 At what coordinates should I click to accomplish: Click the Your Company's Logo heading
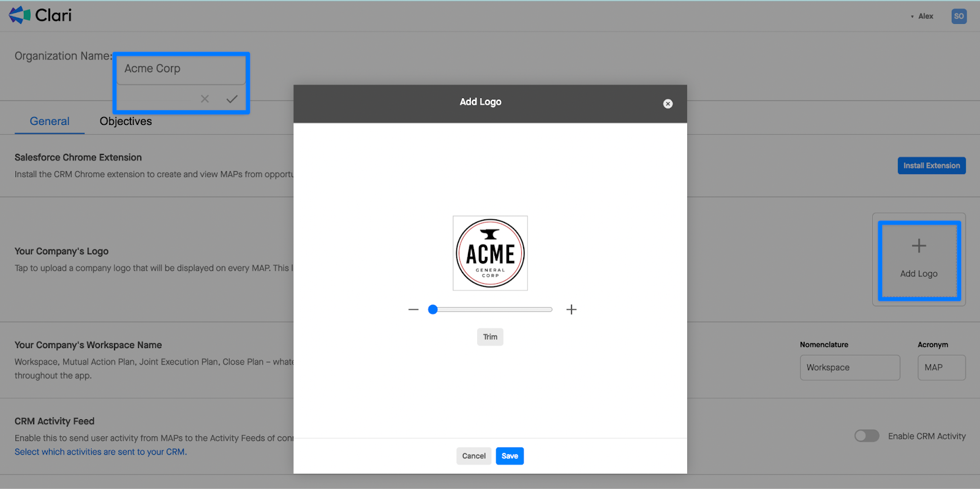click(62, 251)
